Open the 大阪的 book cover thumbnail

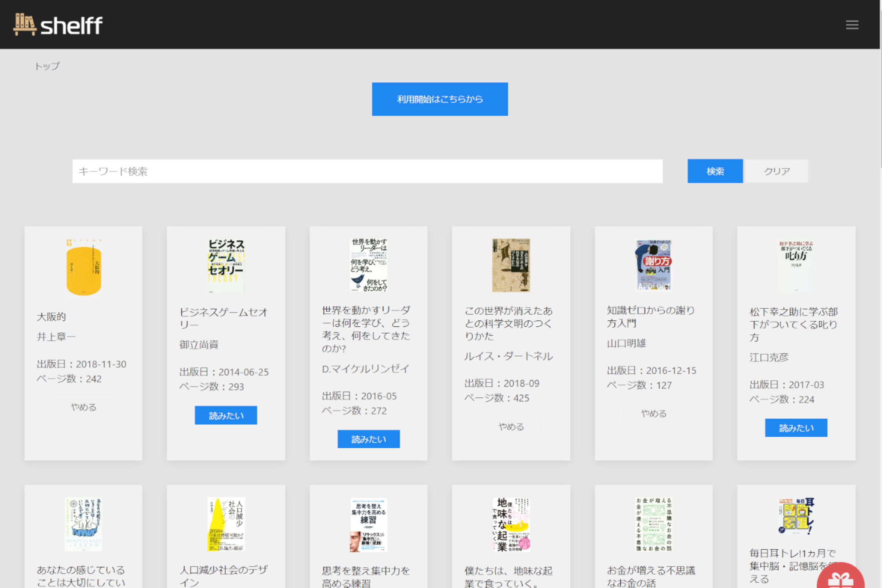tap(84, 268)
